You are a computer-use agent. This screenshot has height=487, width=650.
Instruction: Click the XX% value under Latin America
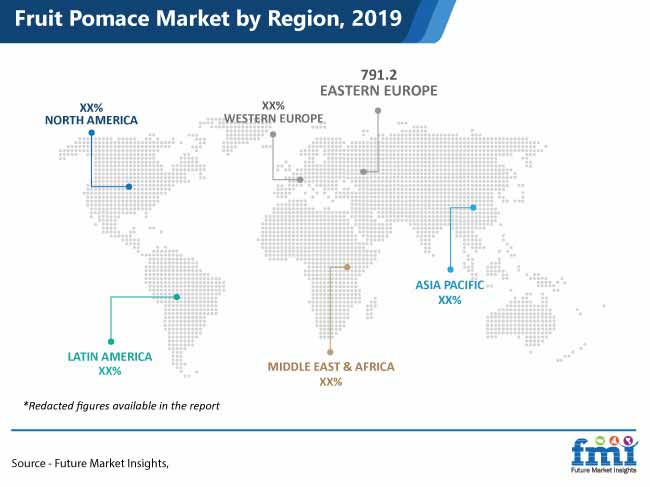click(x=110, y=371)
